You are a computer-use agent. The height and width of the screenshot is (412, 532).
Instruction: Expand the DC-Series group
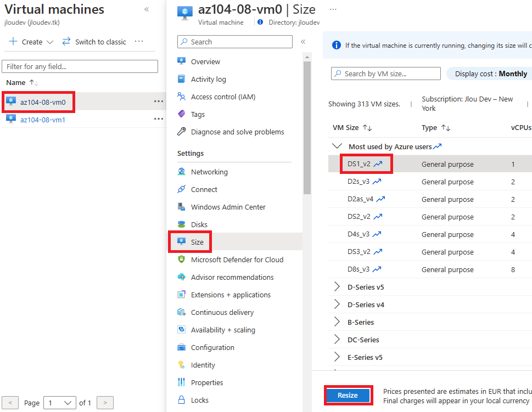337,340
